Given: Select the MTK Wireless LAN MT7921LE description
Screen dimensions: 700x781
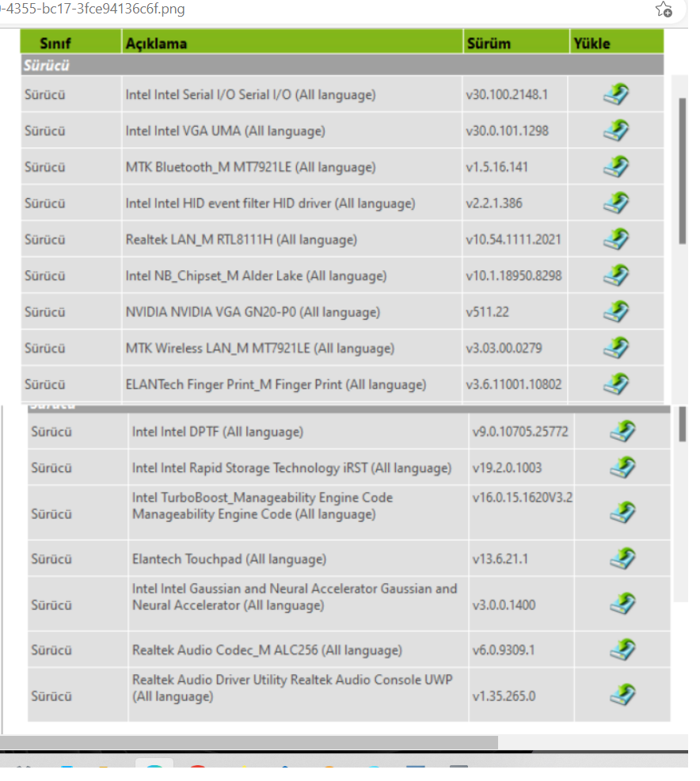Looking at the screenshot, I should point(260,349).
